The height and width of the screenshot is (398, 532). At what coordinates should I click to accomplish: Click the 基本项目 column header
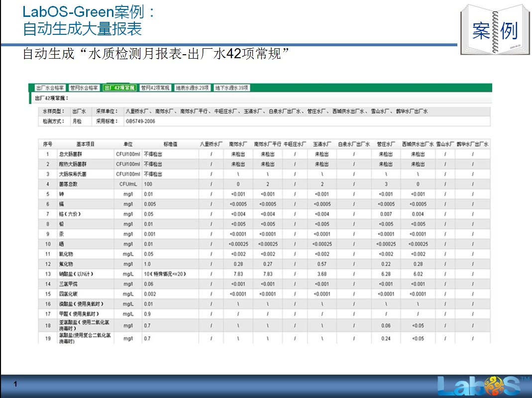click(85, 144)
